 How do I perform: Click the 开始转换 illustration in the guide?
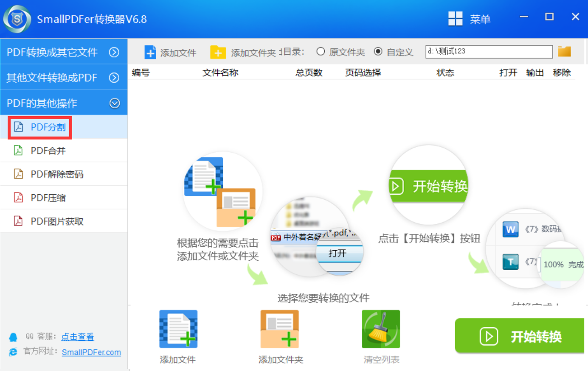429,185
